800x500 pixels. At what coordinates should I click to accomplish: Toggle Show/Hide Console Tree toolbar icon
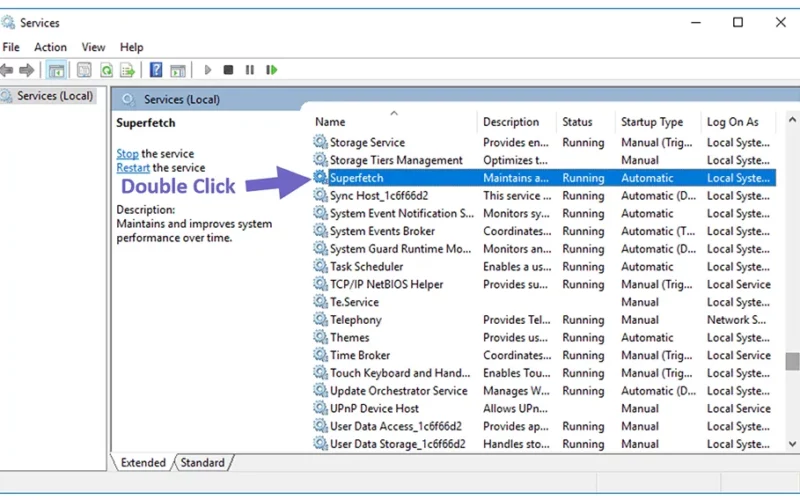[x=56, y=70]
